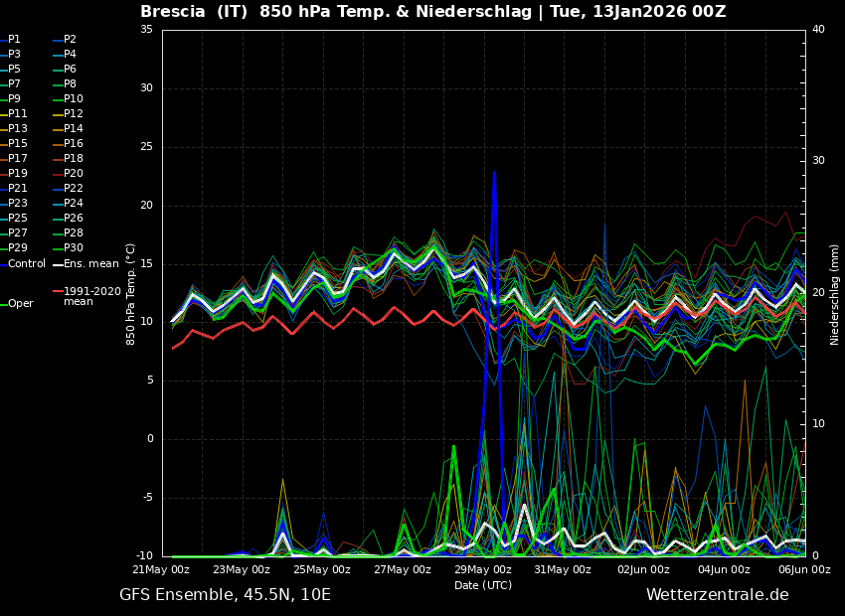This screenshot has width=845, height=616.
Task: Choose P22 in the legend
Action: pos(74,188)
